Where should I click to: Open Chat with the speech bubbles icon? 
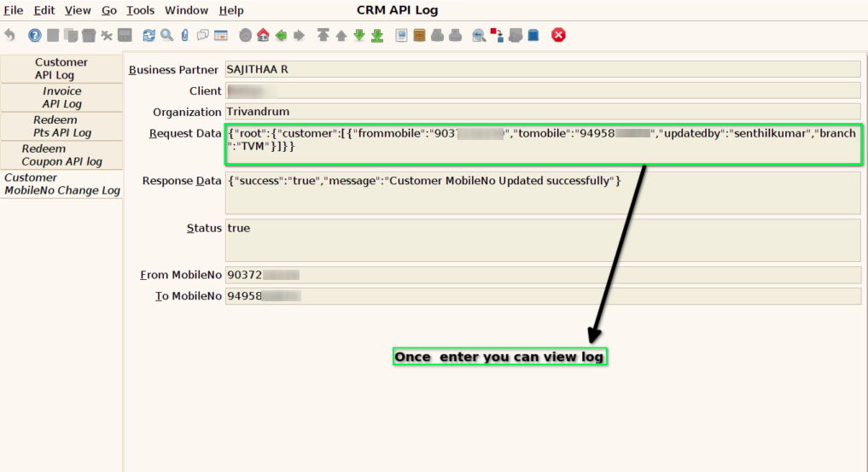203,35
